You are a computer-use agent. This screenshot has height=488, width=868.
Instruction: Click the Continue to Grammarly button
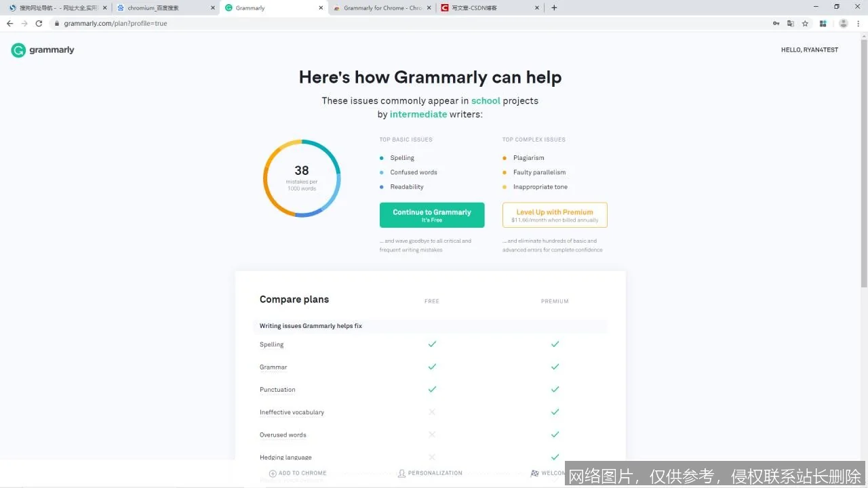point(432,215)
